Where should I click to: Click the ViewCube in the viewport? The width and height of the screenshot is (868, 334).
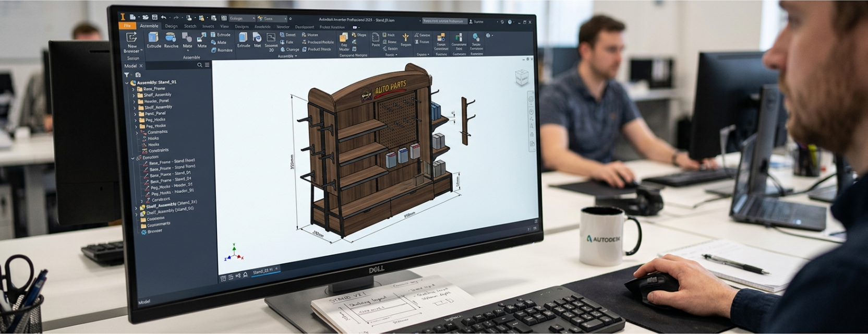click(522, 77)
